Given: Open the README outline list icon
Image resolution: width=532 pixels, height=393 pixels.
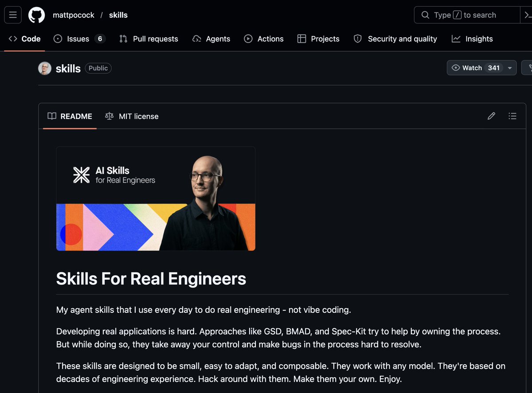Looking at the screenshot, I should 512,116.
